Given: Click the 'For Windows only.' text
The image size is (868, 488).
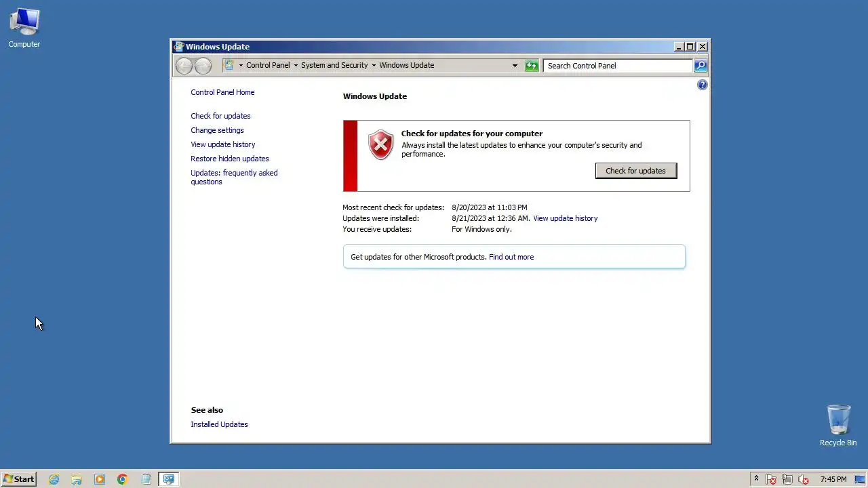Looking at the screenshot, I should click(x=481, y=229).
